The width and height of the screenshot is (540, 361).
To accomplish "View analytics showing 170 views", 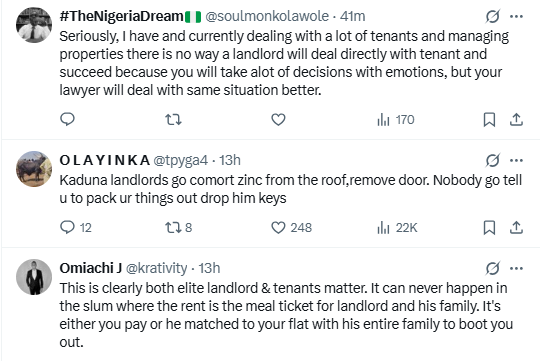I will coord(396,120).
